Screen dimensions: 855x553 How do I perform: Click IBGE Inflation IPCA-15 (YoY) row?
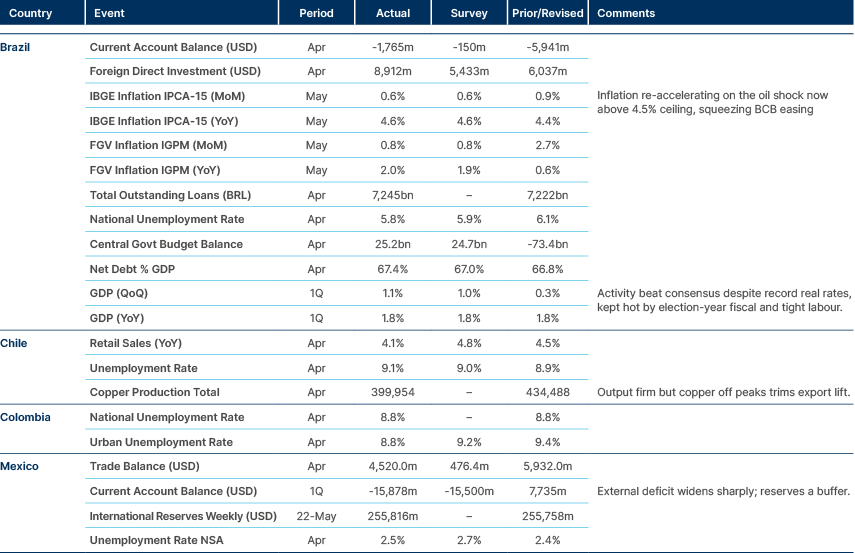(x=336, y=121)
